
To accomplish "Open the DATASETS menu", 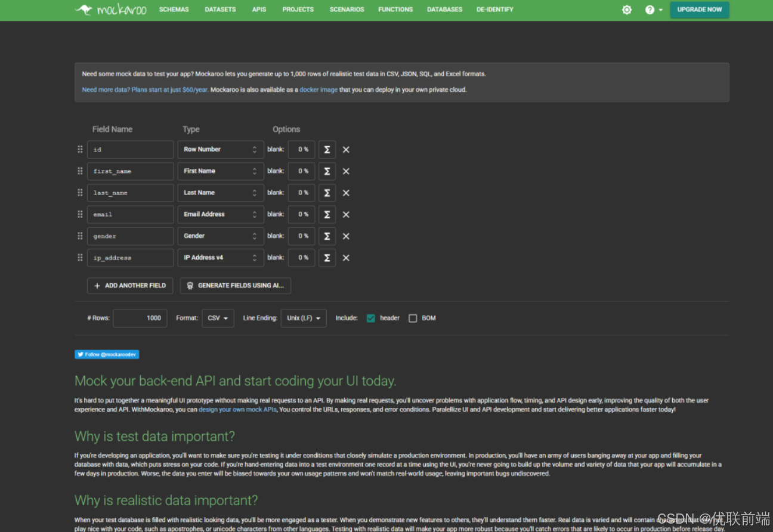I will coord(220,10).
